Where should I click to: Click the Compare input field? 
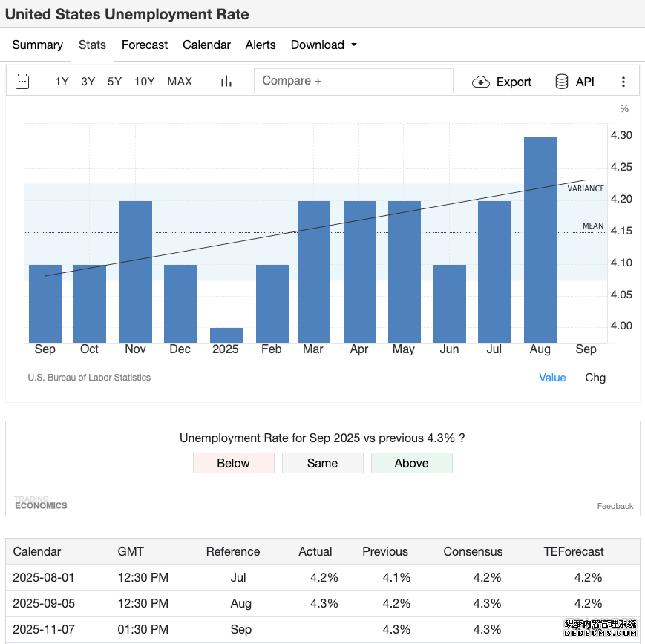point(354,81)
